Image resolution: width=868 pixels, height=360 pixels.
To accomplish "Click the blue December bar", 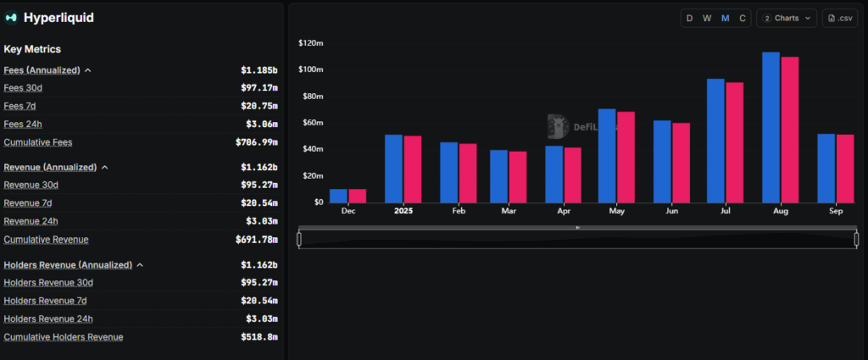I will pyautogui.click(x=338, y=196).
